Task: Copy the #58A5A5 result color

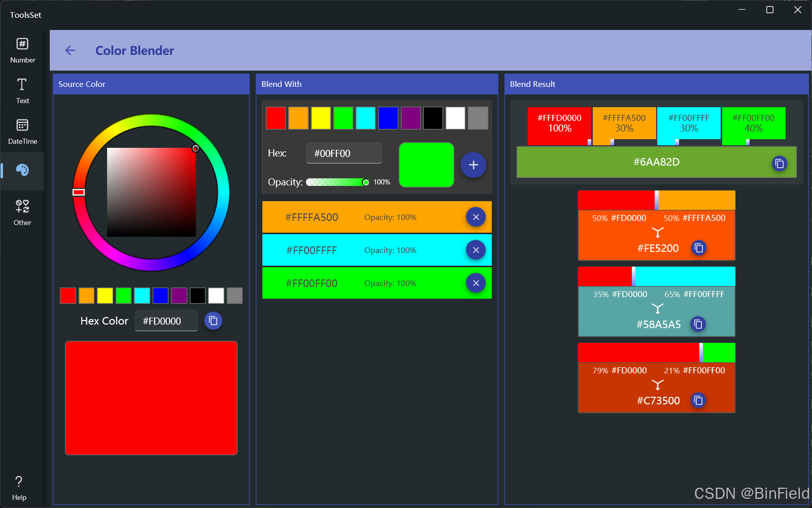Action: pyautogui.click(x=698, y=324)
